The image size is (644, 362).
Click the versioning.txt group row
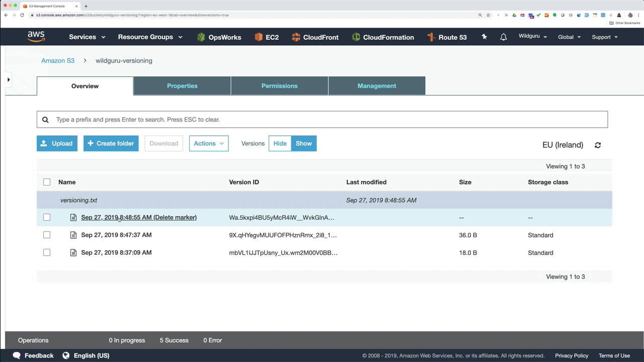click(325, 200)
